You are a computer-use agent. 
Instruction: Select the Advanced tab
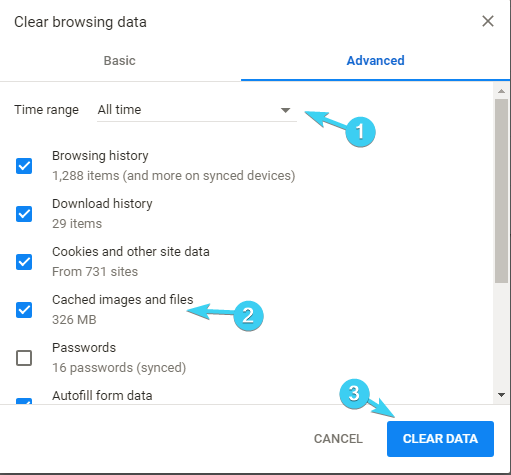(x=375, y=61)
